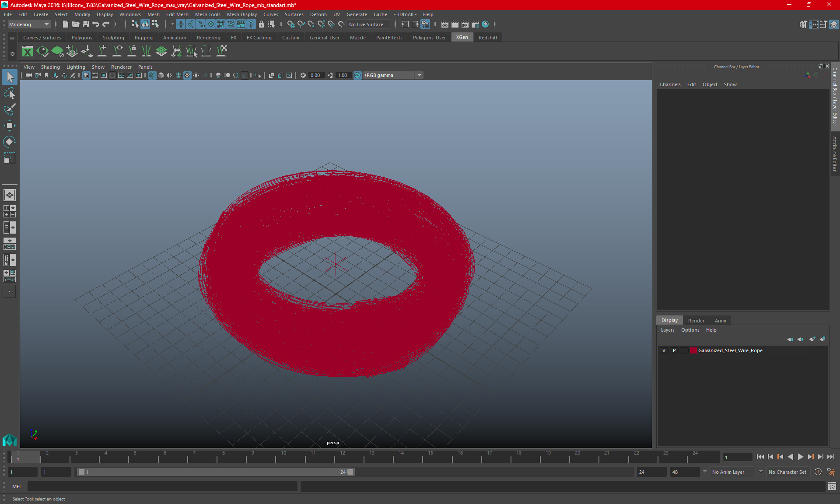
Task: Click Layers menu in layer editor
Action: (x=668, y=330)
